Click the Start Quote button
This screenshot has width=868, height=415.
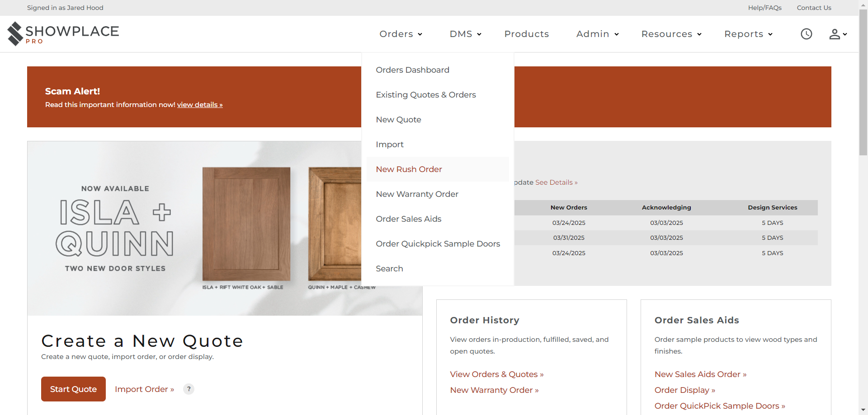tap(73, 389)
